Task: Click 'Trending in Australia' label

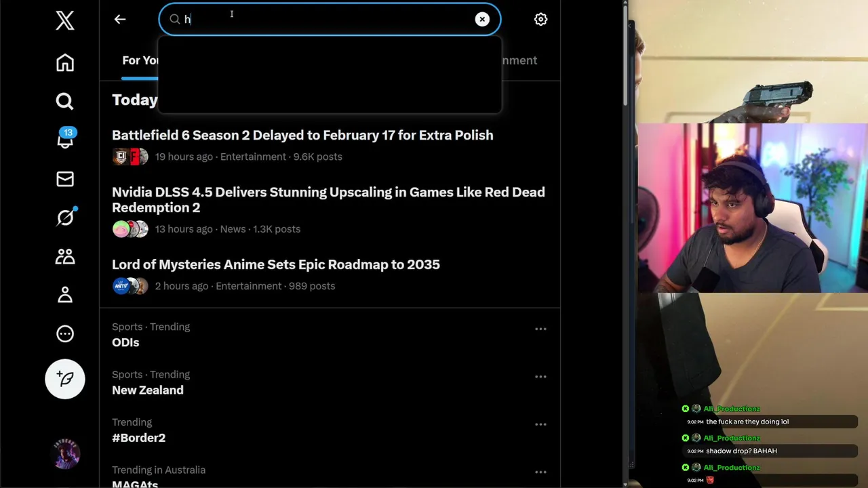Action: [x=159, y=470]
